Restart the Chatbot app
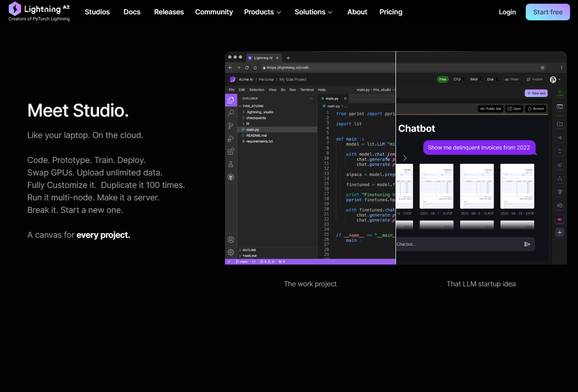This screenshot has width=578, height=392. [x=536, y=109]
